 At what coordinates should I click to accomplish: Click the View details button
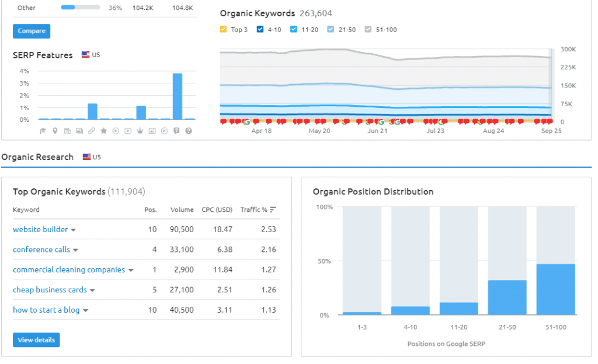36,340
